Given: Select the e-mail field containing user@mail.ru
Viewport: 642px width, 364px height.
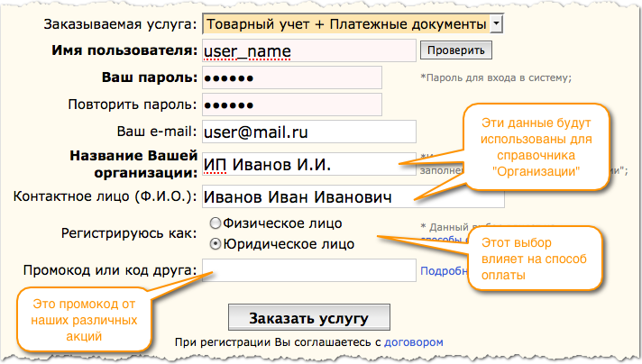Looking at the screenshot, I should click(308, 132).
